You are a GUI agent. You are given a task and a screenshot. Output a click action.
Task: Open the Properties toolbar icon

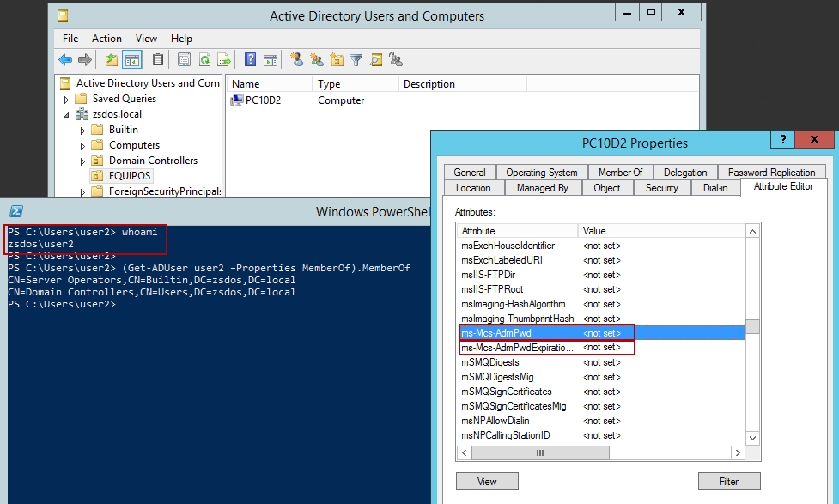click(184, 59)
